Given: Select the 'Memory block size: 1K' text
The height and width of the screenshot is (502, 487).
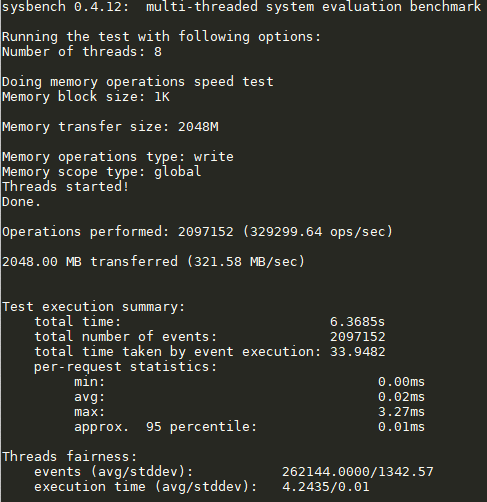Looking at the screenshot, I should 86,97.
